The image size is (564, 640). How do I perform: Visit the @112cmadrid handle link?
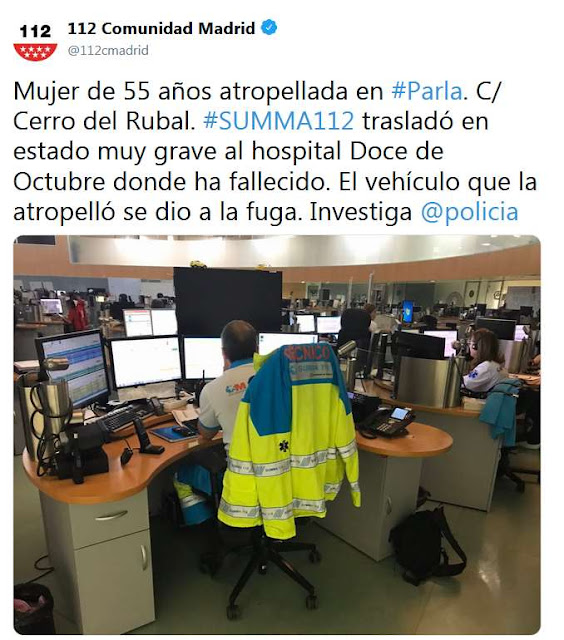pos(108,51)
